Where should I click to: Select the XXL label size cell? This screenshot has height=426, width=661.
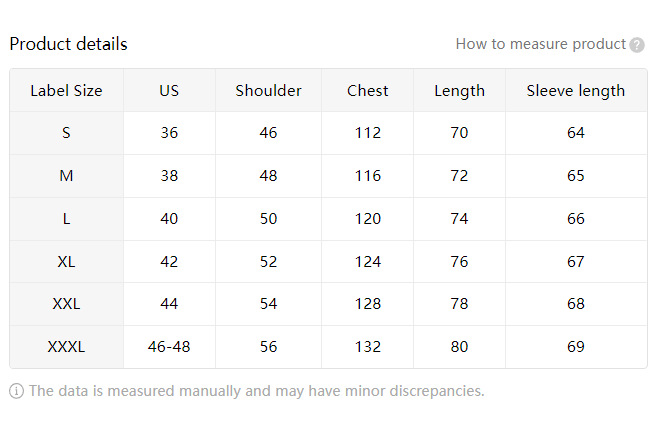point(66,304)
